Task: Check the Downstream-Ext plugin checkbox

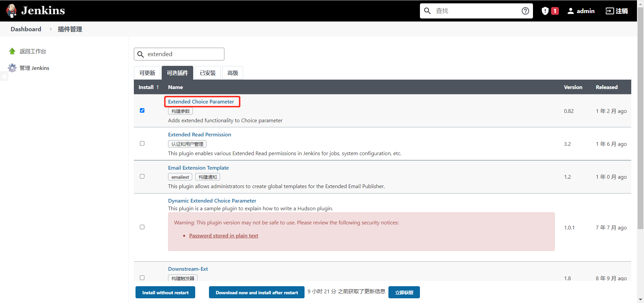Action: 142,278
